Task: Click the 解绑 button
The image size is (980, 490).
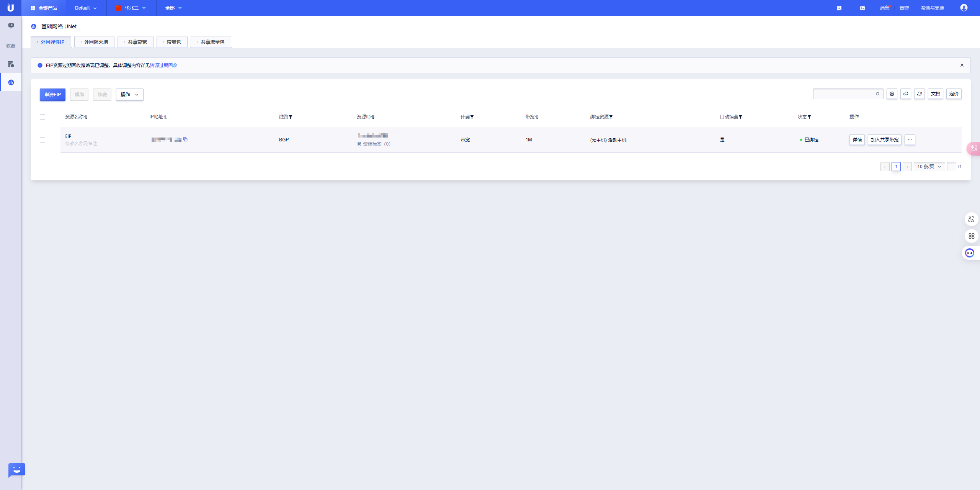Action: (79, 95)
